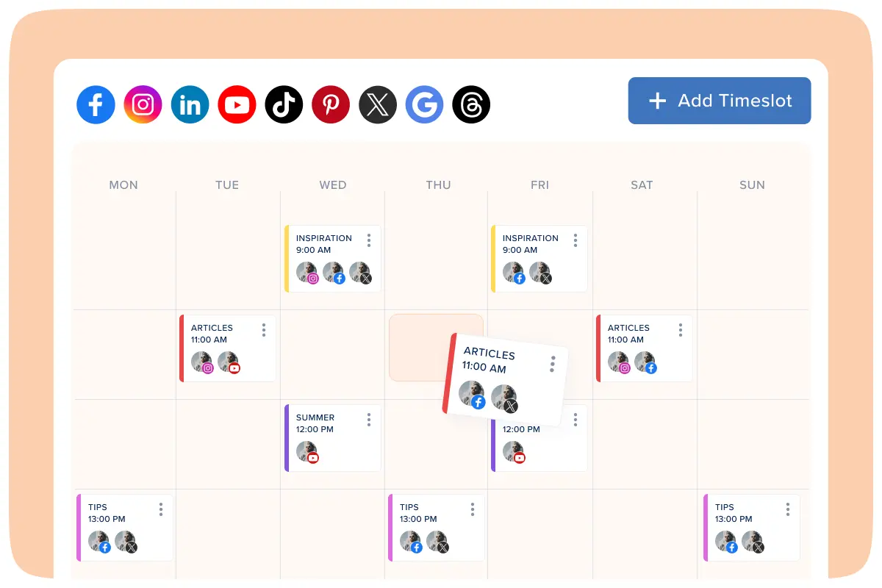Open options menu on Wednesday Inspiration slot
882x588 pixels.
coord(369,240)
